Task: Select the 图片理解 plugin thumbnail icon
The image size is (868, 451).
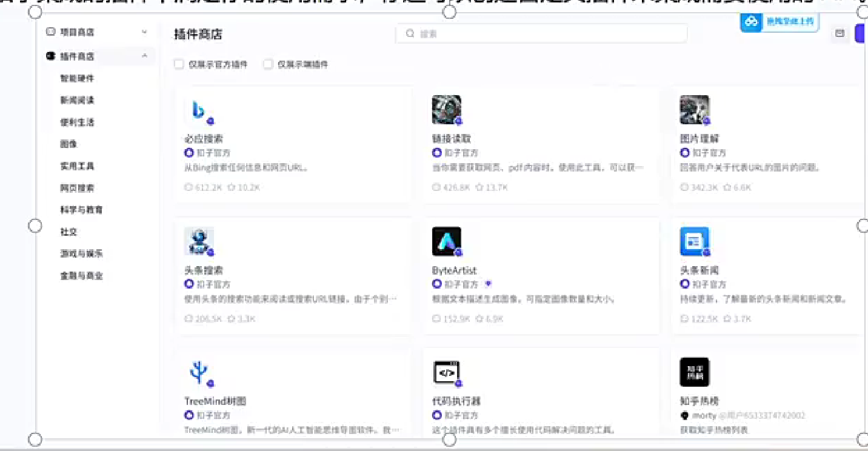Action: 695,109
